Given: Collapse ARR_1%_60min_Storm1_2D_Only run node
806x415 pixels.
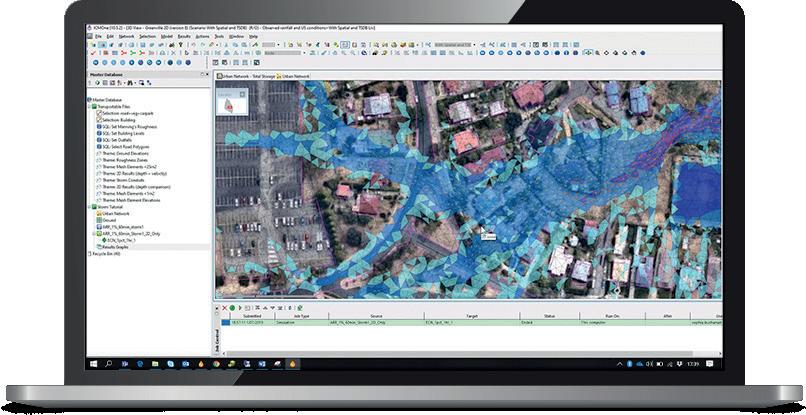Looking at the screenshot, I should pos(93,233).
